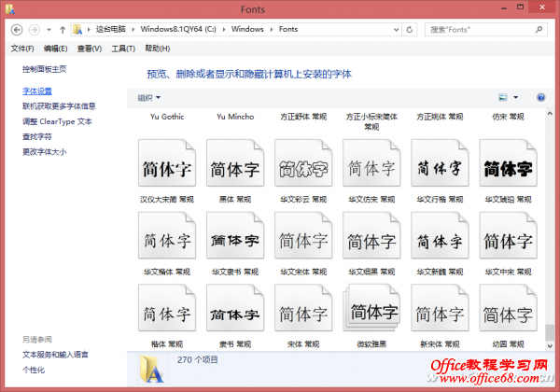Select the 华文宋体 常规 font icon
The width and height of the screenshot is (560, 392).
(303, 235)
